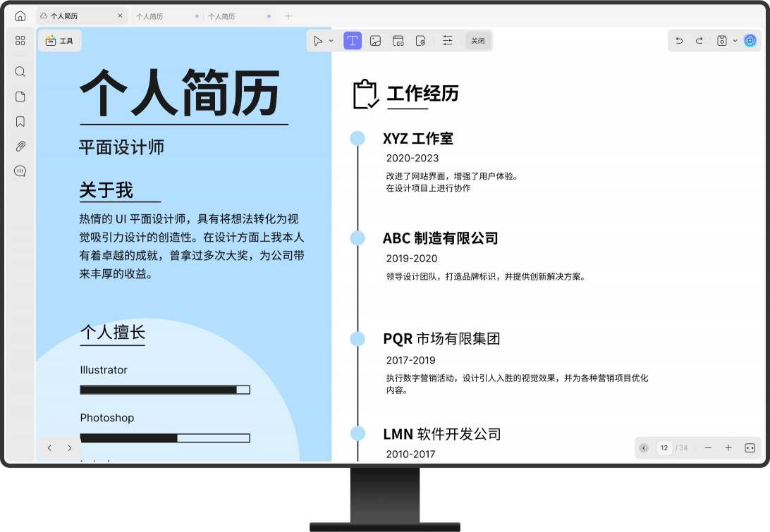This screenshot has width=770, height=532.
Task: Click the timeline dot beside XYZ 工作室
Action: coord(357,138)
